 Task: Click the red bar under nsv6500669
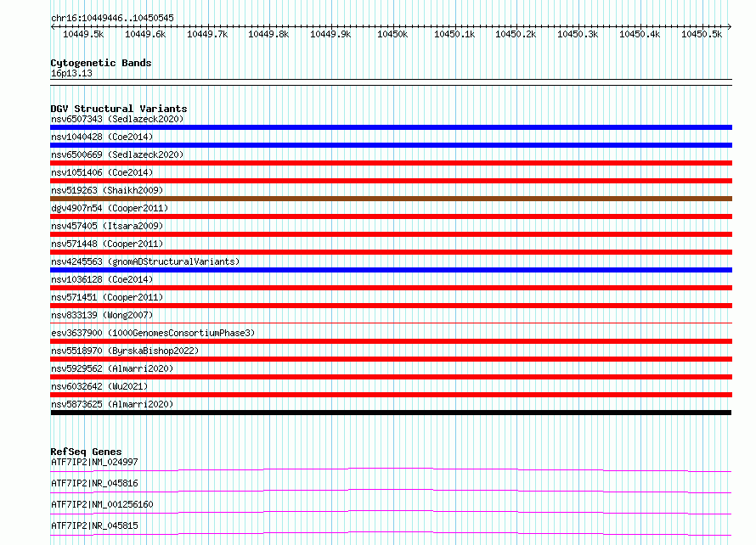(391, 163)
